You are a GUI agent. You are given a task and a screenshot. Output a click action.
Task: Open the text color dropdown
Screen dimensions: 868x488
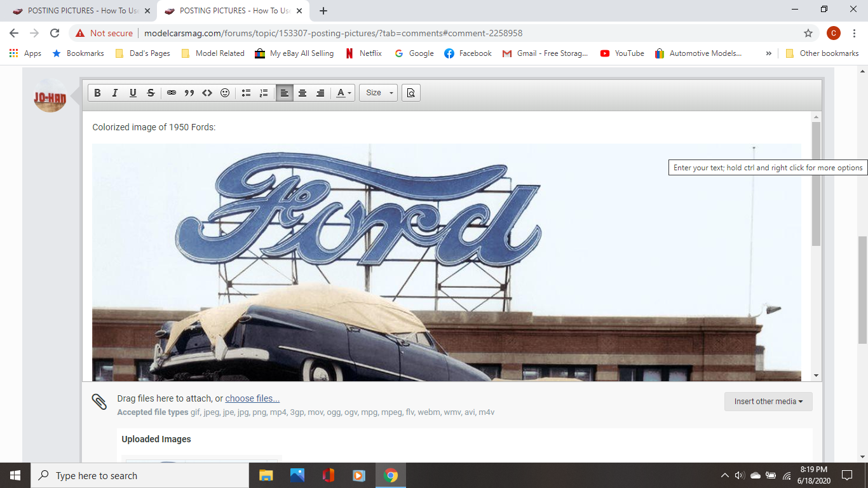pyautogui.click(x=344, y=93)
